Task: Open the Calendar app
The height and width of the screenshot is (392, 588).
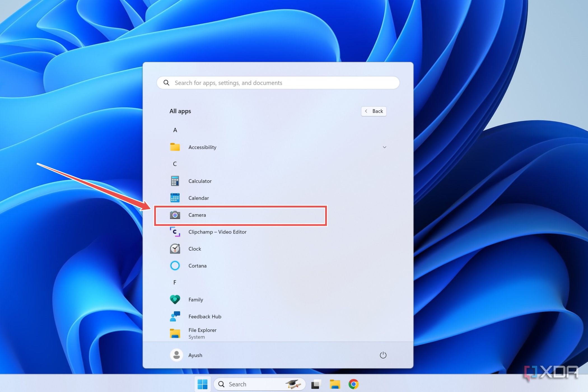Action: click(x=198, y=198)
